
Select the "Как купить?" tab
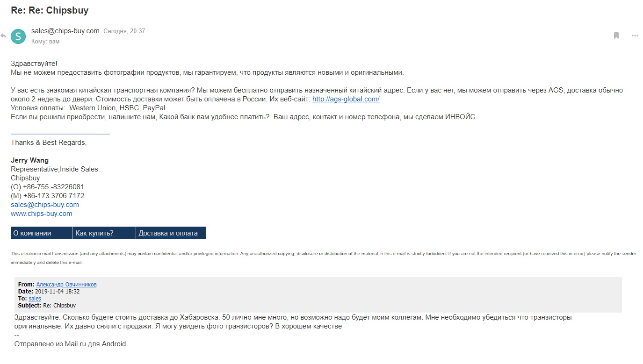(x=104, y=233)
